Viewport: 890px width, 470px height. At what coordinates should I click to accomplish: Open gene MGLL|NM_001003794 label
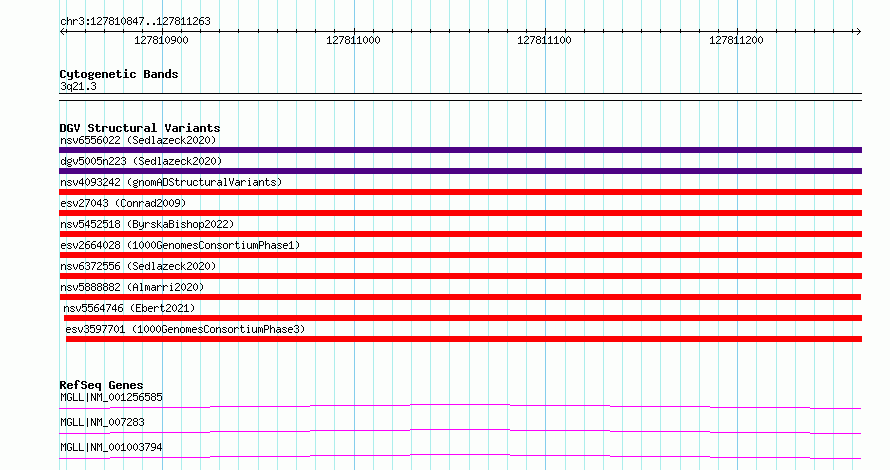click(111, 447)
